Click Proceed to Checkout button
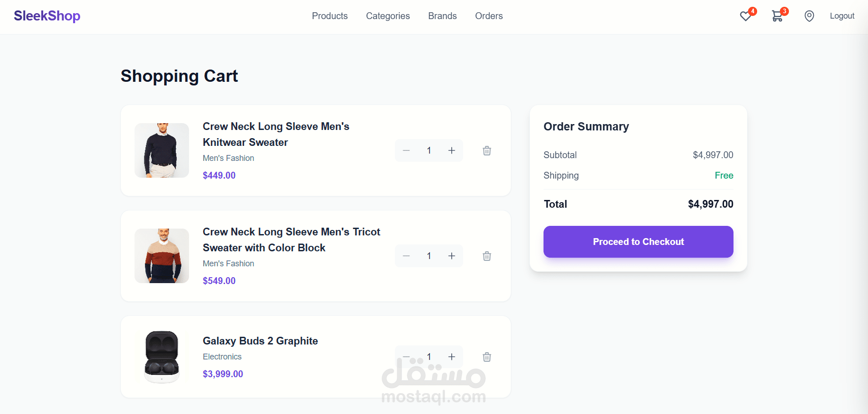Screen dimensions: 868x414 tap(638, 242)
